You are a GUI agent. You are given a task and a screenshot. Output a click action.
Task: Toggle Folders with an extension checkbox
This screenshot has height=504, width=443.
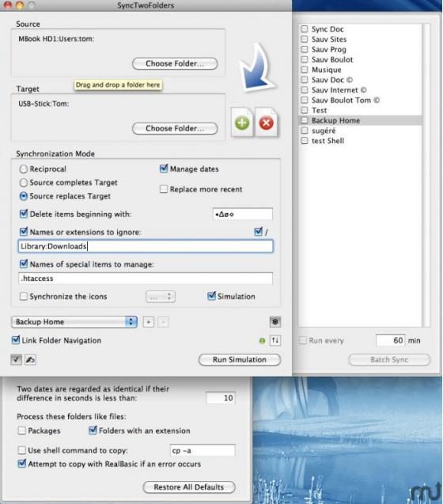click(93, 430)
